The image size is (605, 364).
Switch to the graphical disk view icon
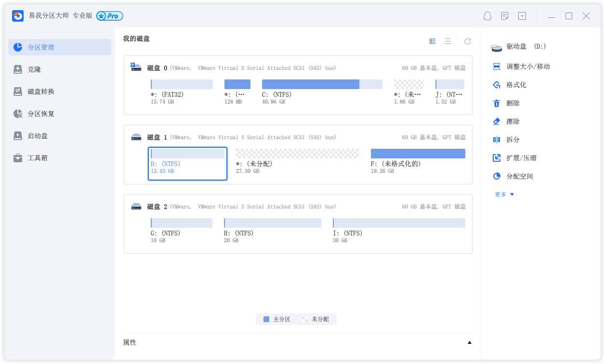pyautogui.click(x=433, y=41)
